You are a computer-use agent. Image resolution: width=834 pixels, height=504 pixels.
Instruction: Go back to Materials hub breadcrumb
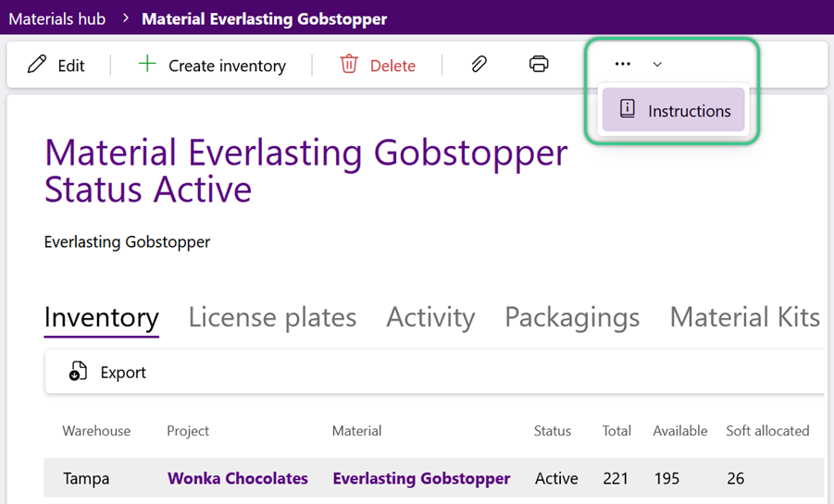(x=56, y=18)
